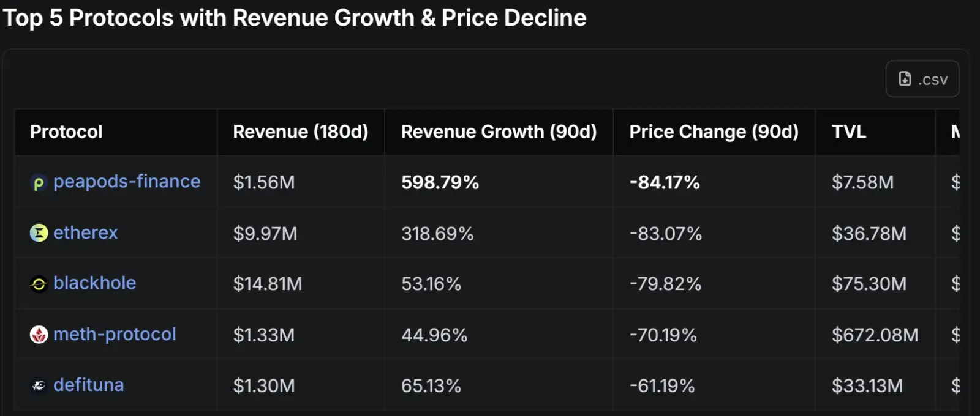Click the -83.07% price change cell
The width and height of the screenshot is (980, 416).
point(665,234)
